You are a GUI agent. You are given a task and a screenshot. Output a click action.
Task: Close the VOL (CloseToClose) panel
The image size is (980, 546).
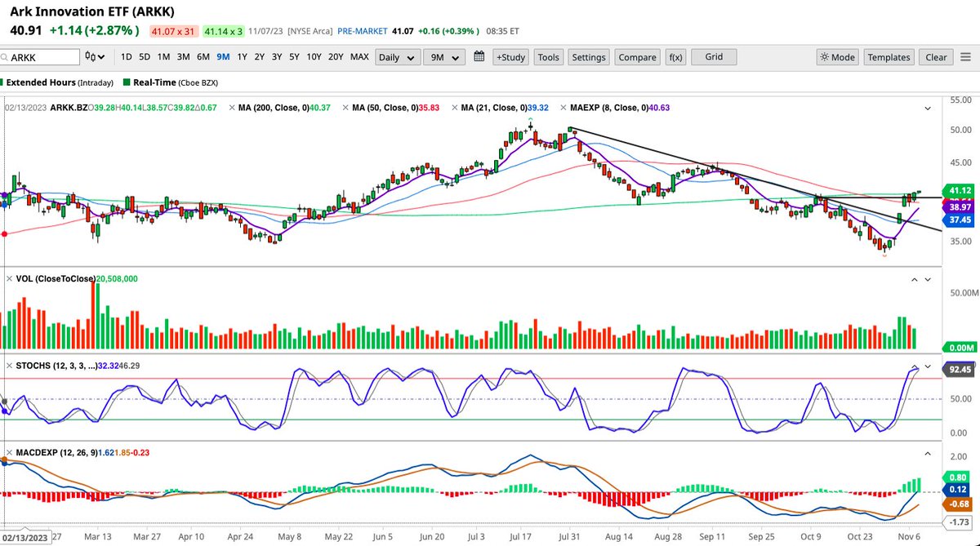(x=9, y=278)
